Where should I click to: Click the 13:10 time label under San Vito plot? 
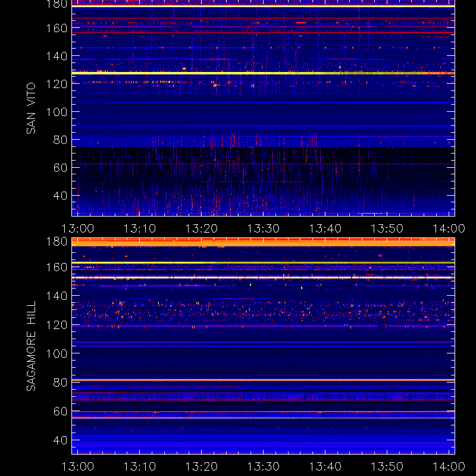tap(140, 228)
